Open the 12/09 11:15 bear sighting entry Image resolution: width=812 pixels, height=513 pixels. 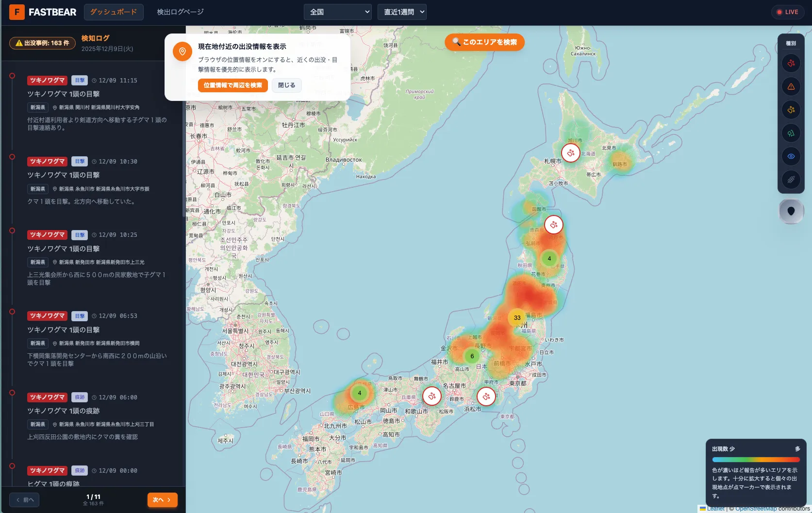tap(97, 104)
